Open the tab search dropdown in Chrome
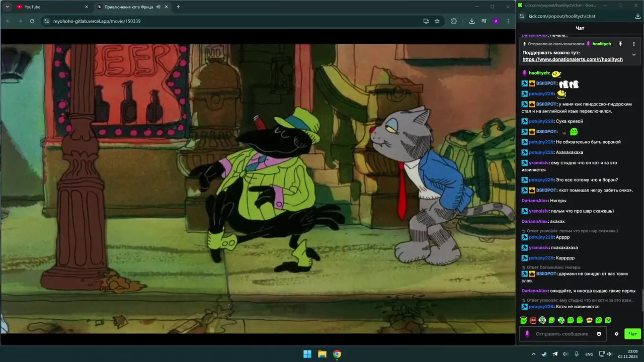The image size is (644, 362). [x=7, y=7]
